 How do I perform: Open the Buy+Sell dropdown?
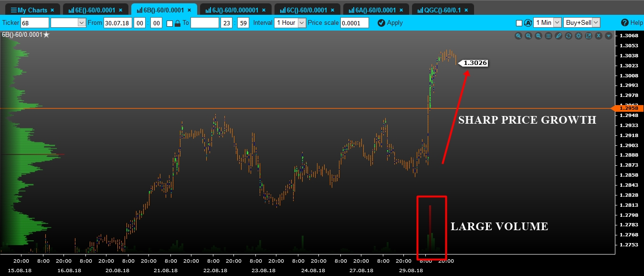pos(582,22)
